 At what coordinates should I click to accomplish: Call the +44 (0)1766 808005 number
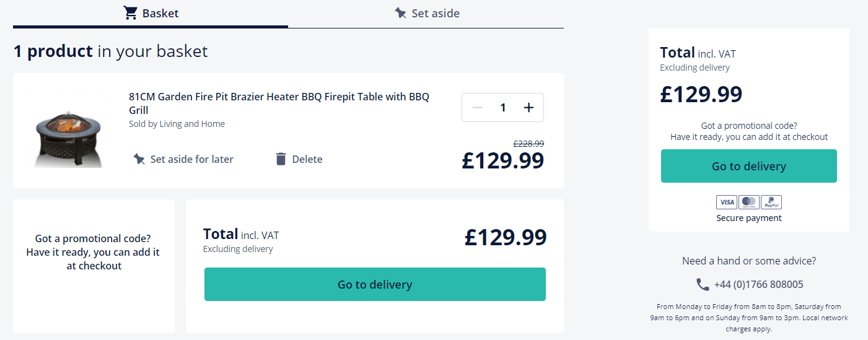click(x=759, y=284)
